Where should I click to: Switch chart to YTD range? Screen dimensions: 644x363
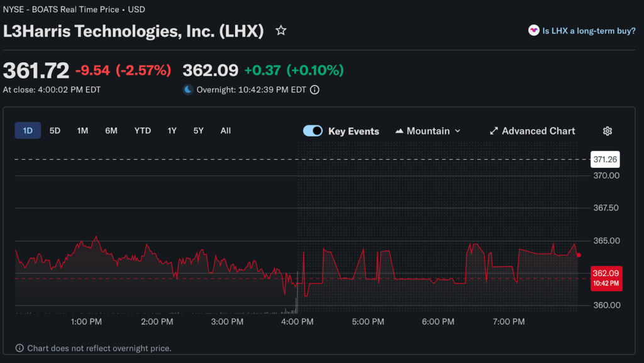click(142, 131)
